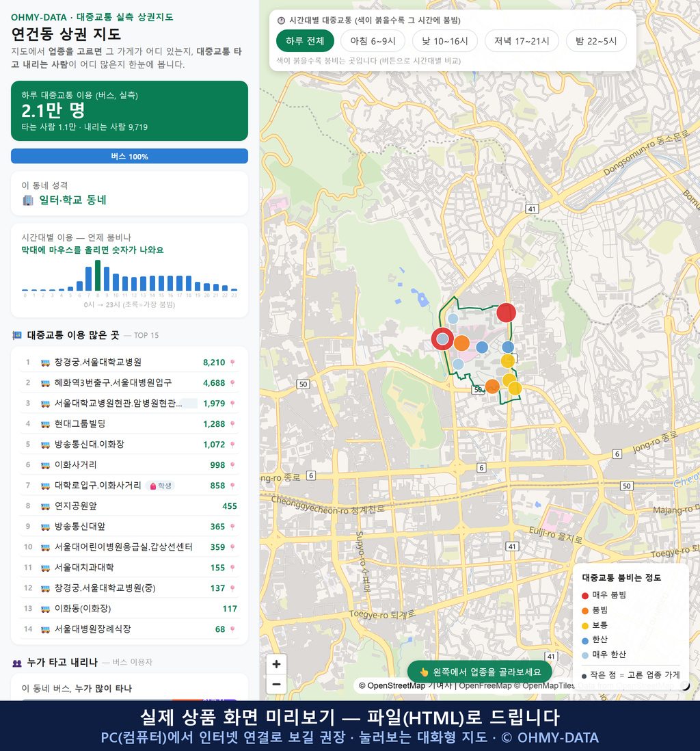This screenshot has height=751, width=700.
Task: Click the 7시 bar in hourly chart
Action: [89, 279]
